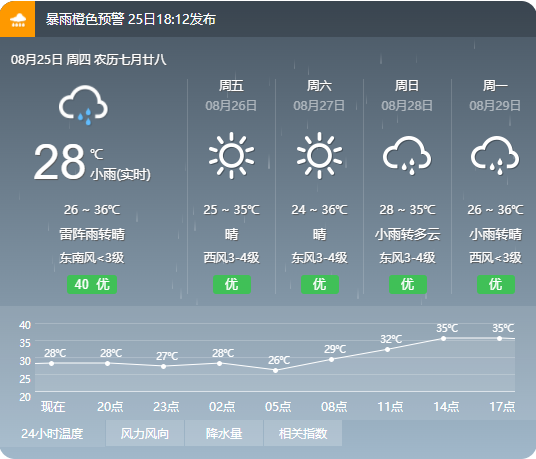The height and width of the screenshot is (459, 536).
Task: Click Friday's sunny weather icon
Action: [231, 156]
